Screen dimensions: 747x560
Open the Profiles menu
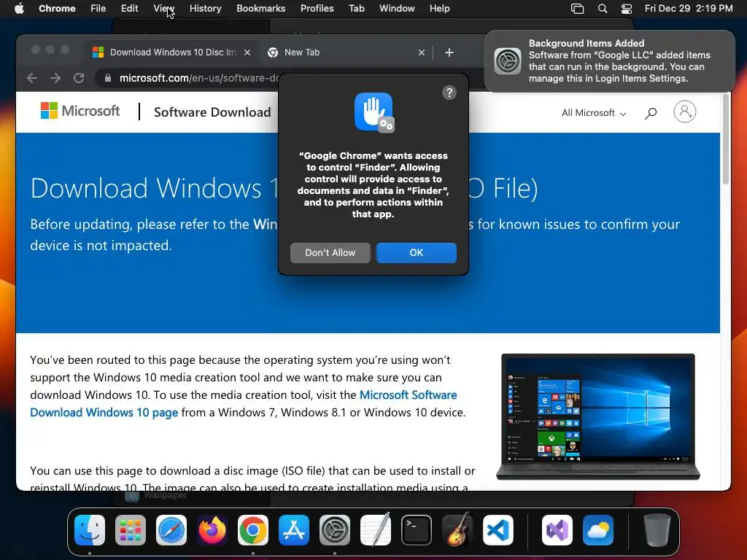pyautogui.click(x=317, y=8)
